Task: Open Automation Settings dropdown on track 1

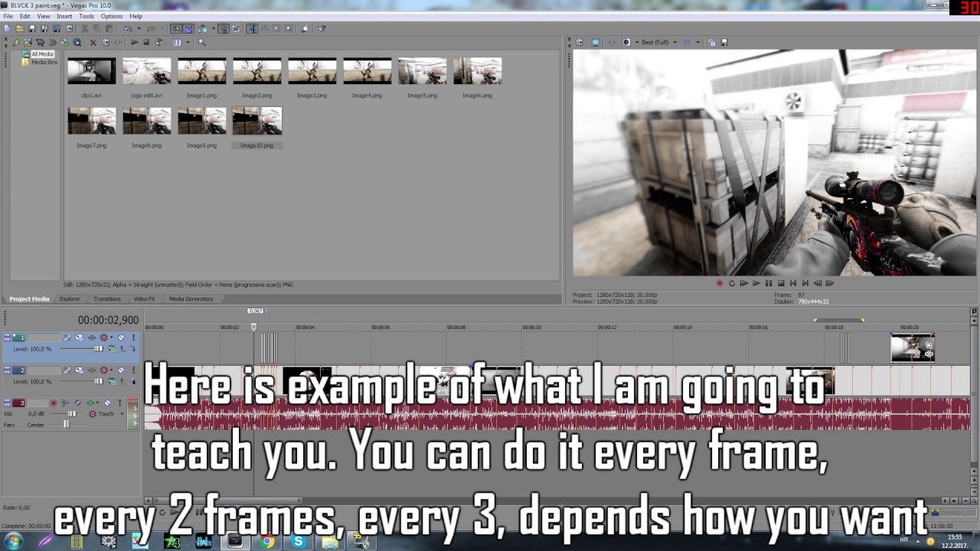Action: pyautogui.click(x=111, y=337)
